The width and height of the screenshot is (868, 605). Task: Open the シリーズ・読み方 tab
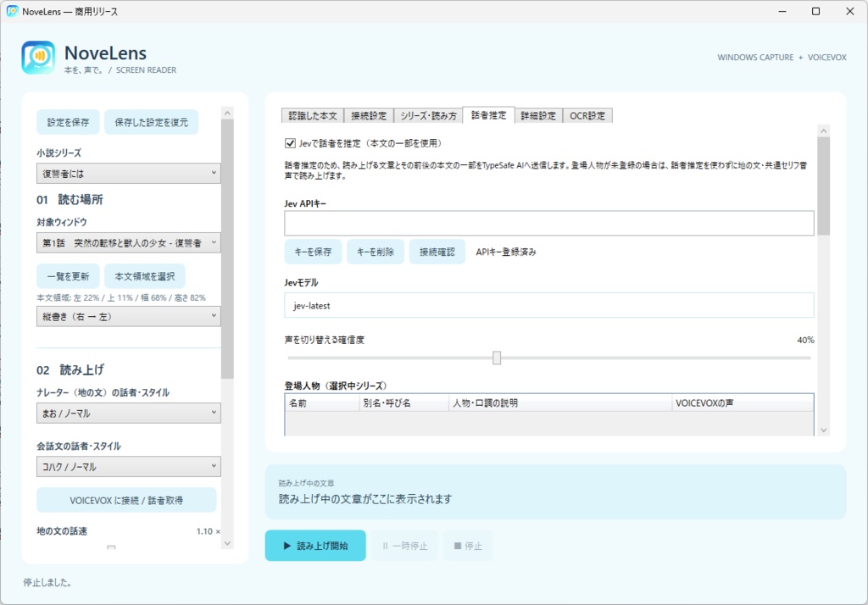[x=428, y=116]
